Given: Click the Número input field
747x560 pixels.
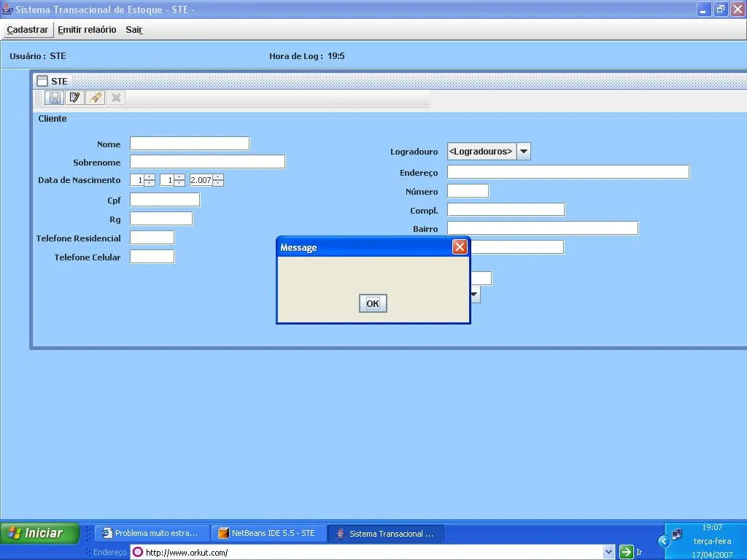Looking at the screenshot, I should pyautogui.click(x=468, y=191).
